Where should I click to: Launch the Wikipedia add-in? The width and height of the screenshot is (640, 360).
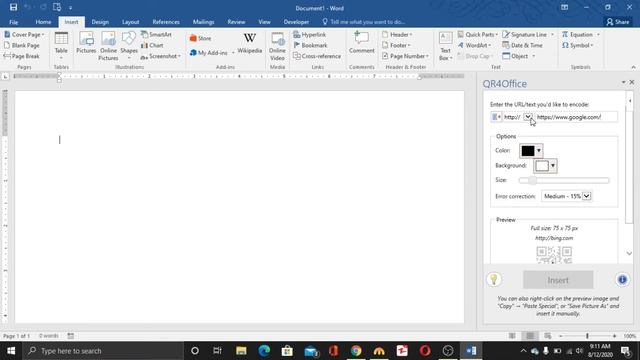[x=250, y=43]
